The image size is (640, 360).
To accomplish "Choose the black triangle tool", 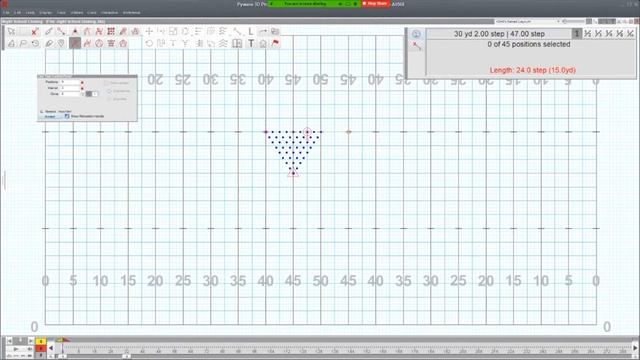I will (x=75, y=31).
